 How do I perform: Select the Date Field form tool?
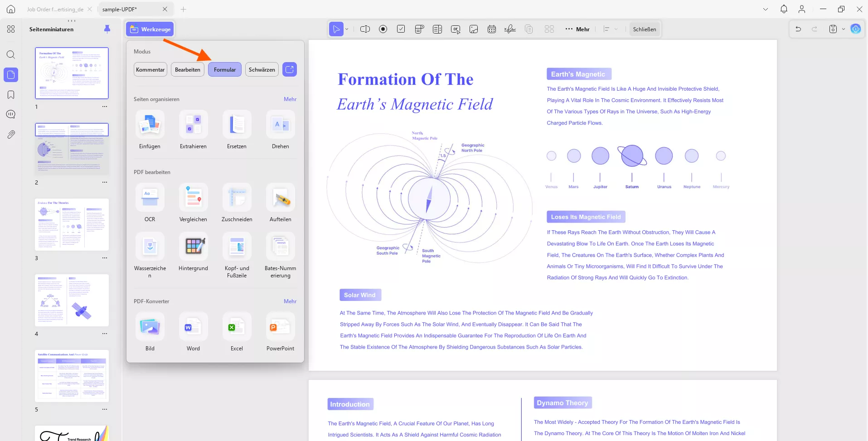click(x=492, y=29)
